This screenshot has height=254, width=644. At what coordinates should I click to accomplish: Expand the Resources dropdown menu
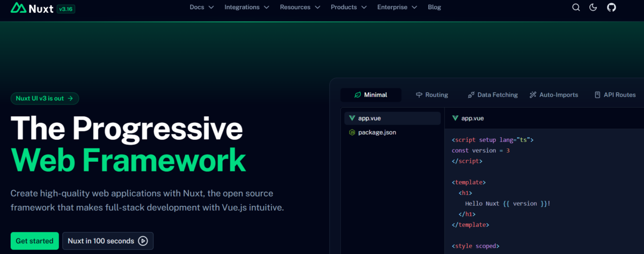(x=300, y=8)
